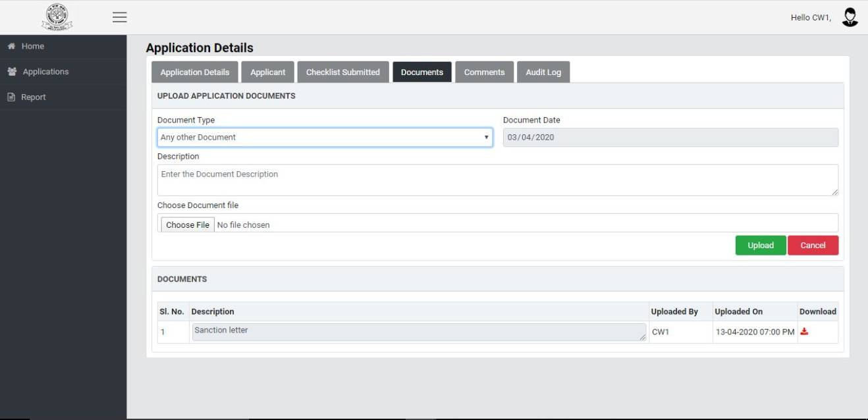Click the Report document icon
The width and height of the screenshot is (868, 420).
click(11, 97)
